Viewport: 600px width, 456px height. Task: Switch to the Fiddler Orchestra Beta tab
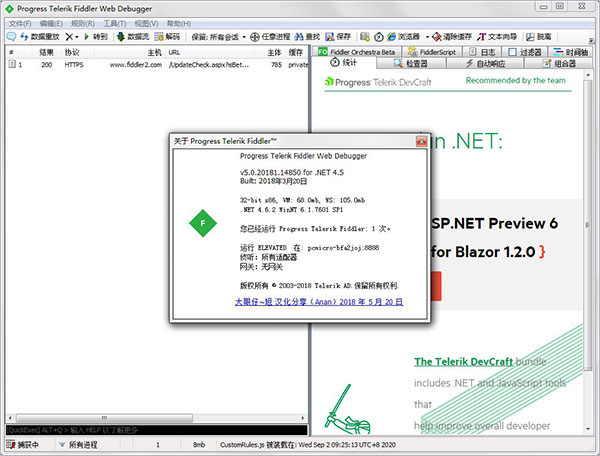pos(356,52)
